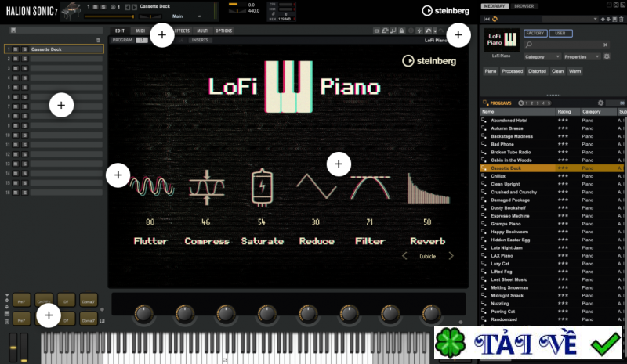This screenshot has width=627, height=364.
Task: Open the pads section dropdown triangle
Action: (7, 295)
